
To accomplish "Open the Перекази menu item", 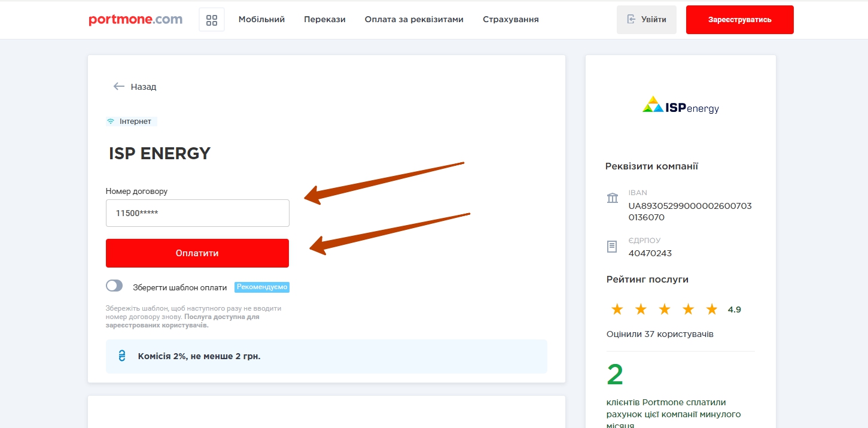I will tap(325, 20).
